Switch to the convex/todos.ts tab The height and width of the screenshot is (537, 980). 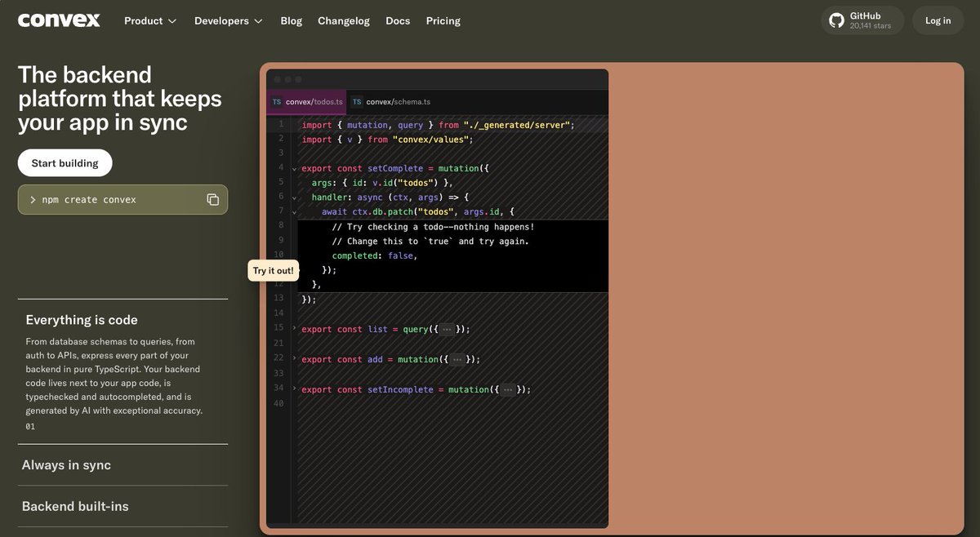pyautogui.click(x=307, y=102)
